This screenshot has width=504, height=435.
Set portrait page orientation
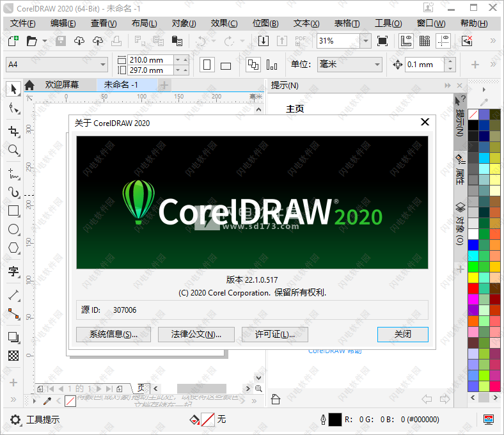click(207, 65)
